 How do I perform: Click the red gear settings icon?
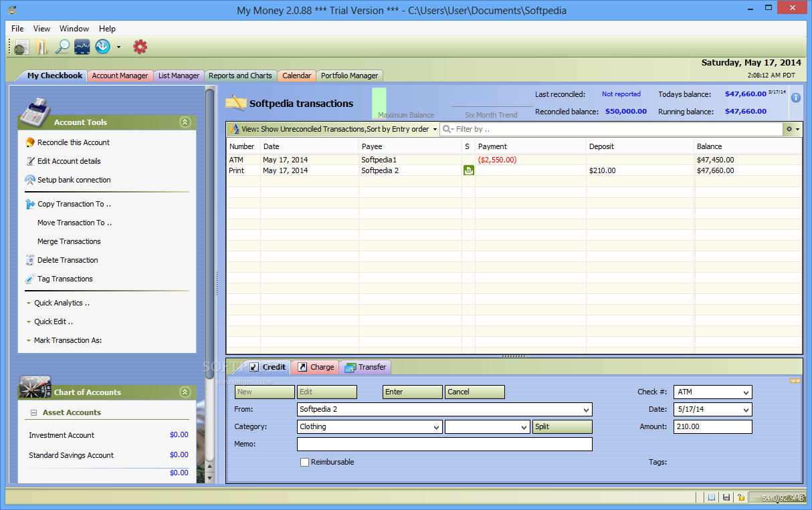(x=140, y=47)
